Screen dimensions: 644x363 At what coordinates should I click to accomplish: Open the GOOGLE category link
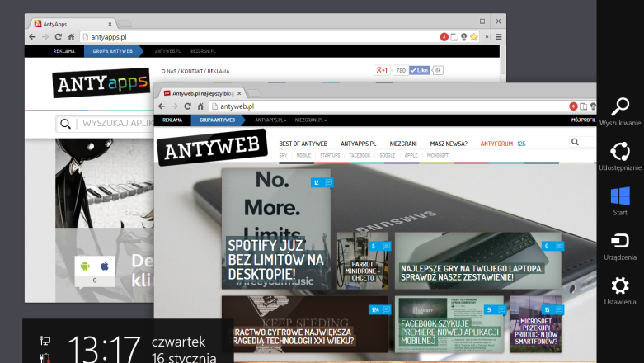(388, 155)
